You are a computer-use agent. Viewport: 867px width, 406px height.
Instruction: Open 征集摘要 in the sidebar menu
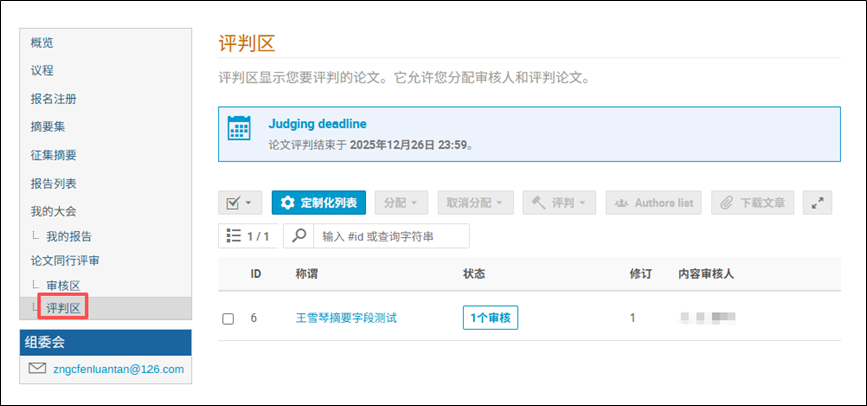(x=54, y=155)
